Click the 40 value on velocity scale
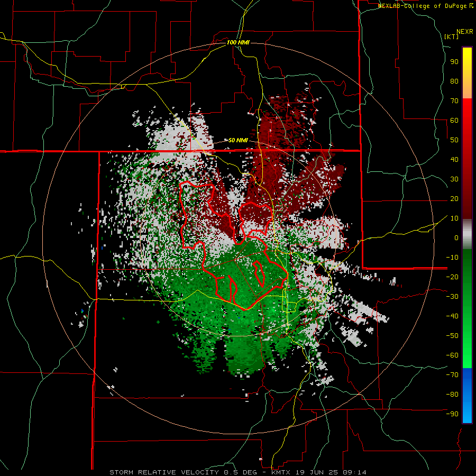Image resolution: width=476 pixels, height=476 pixels. [x=454, y=159]
